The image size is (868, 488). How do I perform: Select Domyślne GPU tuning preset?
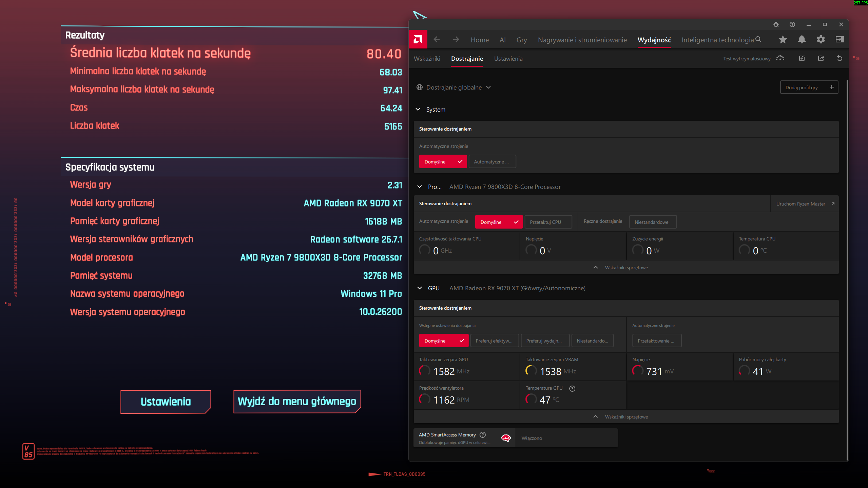pos(444,341)
